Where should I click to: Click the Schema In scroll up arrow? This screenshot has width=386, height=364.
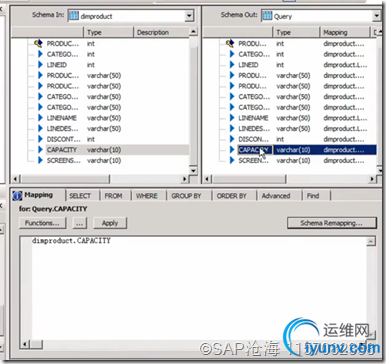pyautogui.click(x=193, y=32)
